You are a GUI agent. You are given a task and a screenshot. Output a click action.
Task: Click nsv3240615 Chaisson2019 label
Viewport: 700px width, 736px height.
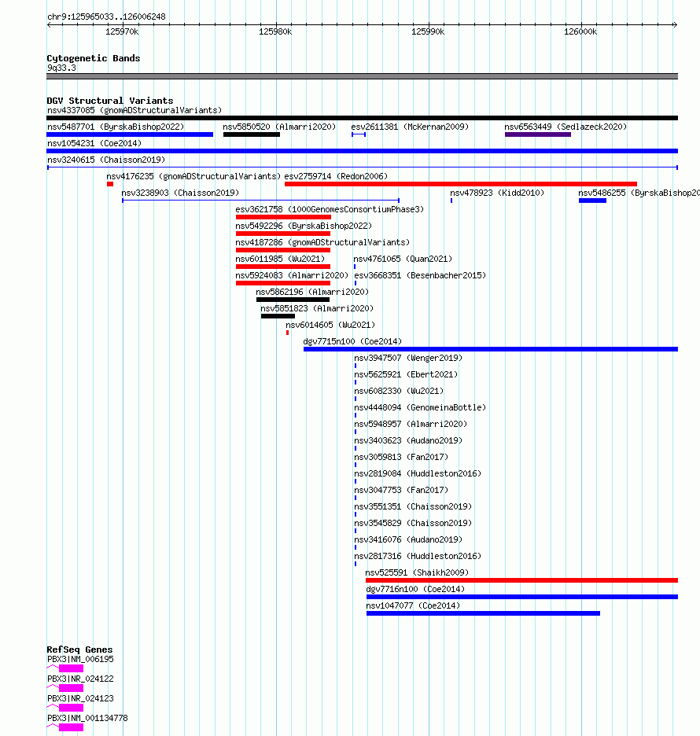coord(106,160)
